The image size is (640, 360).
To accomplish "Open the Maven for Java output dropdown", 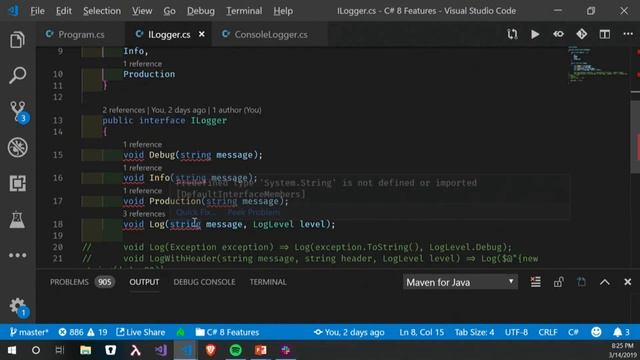I will pyautogui.click(x=460, y=282).
